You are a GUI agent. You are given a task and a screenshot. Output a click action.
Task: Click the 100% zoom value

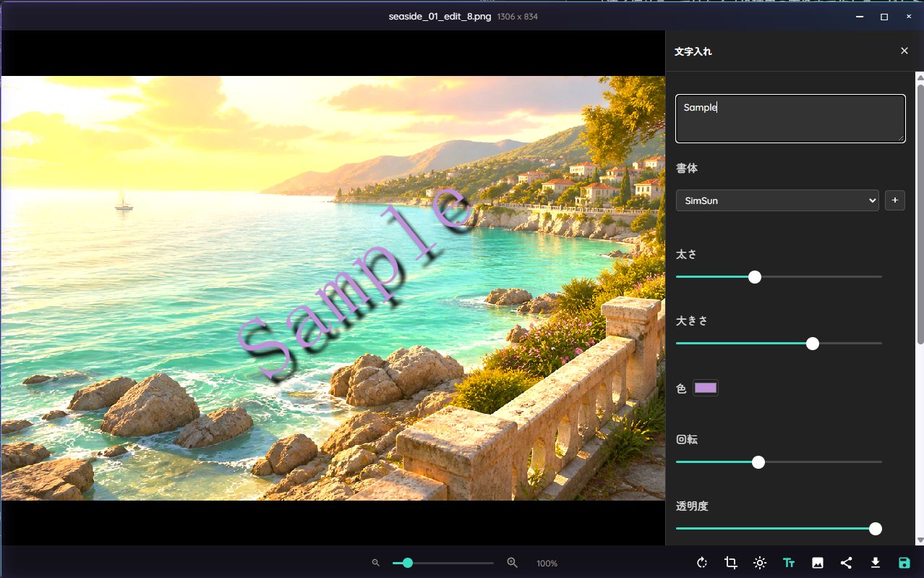click(x=547, y=564)
